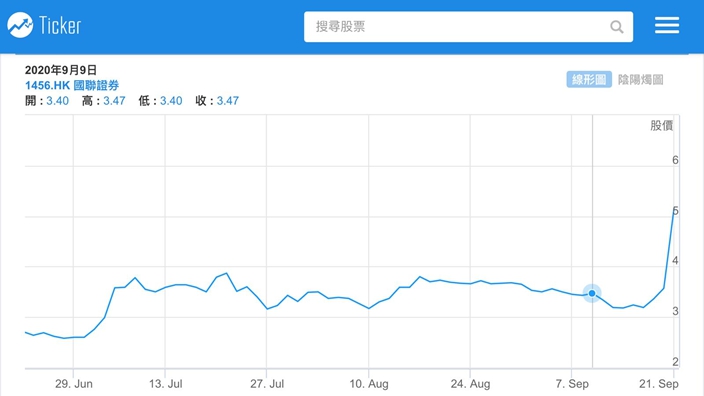Click the Ticker logo icon
704x396 pixels.
20,25
